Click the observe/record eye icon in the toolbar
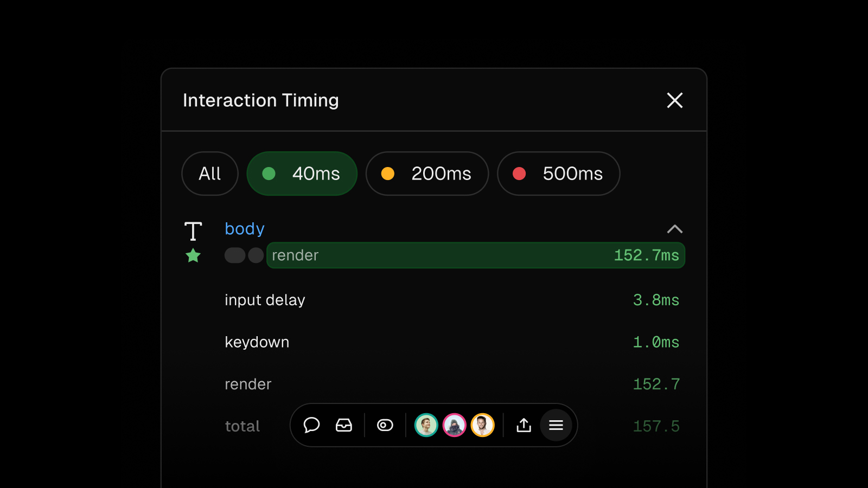This screenshot has width=868, height=488. [x=385, y=425]
